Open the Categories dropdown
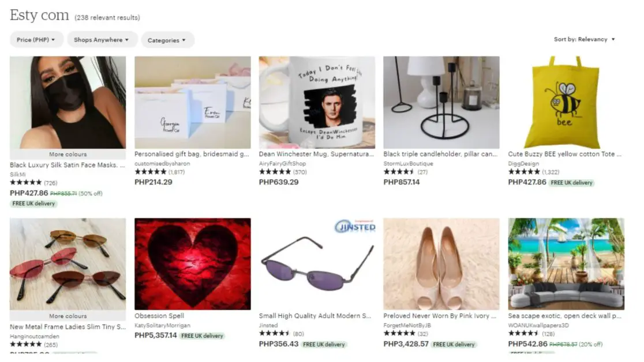The image size is (644, 362). click(167, 40)
